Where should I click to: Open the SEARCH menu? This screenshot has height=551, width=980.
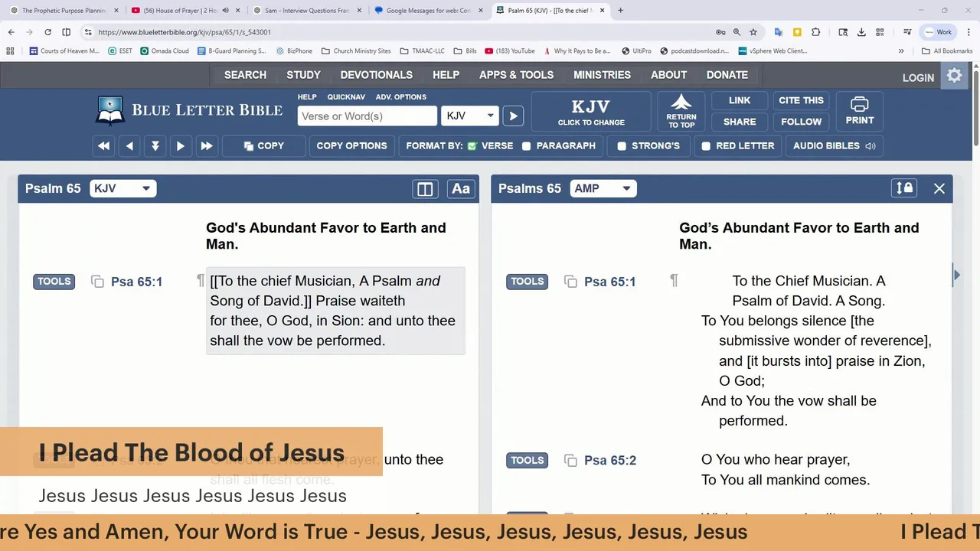coord(245,75)
